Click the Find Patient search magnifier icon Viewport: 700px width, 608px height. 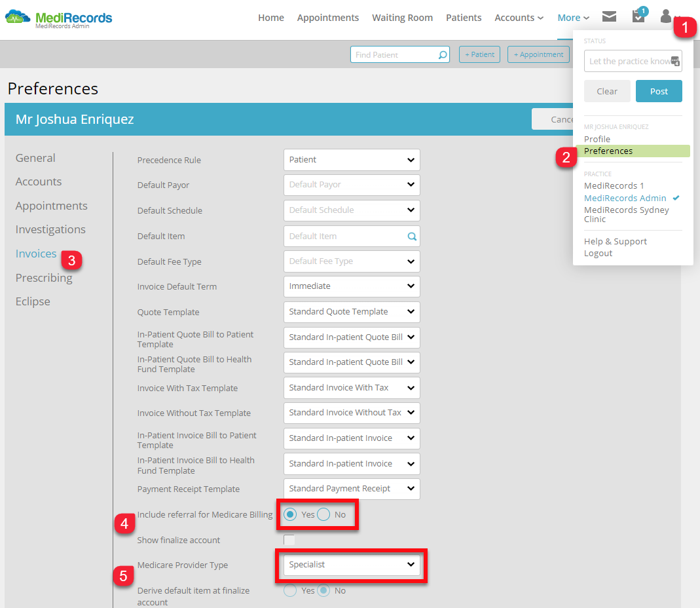point(443,55)
